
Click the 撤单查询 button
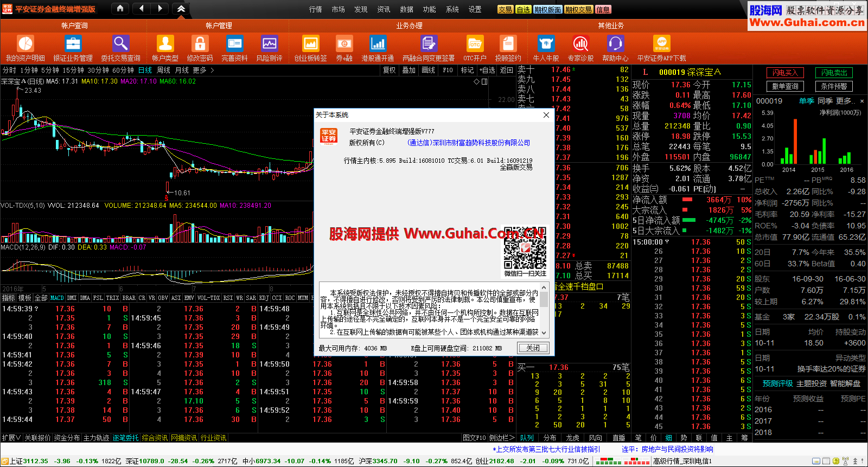pyautogui.click(x=784, y=86)
